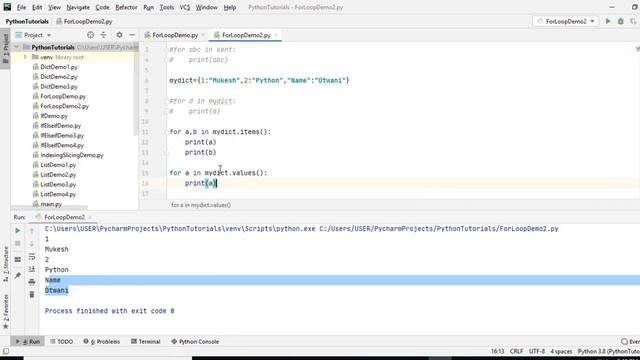Open the ForLoopDemo2 run configuration dropdown
The image size is (640, 360).
[x=566, y=21]
